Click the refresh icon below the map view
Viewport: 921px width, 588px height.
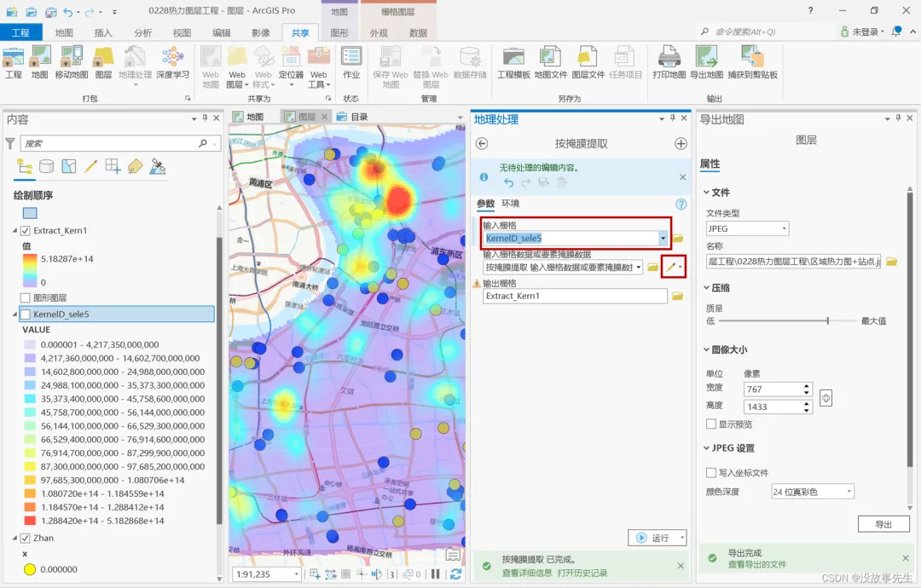coord(455,574)
